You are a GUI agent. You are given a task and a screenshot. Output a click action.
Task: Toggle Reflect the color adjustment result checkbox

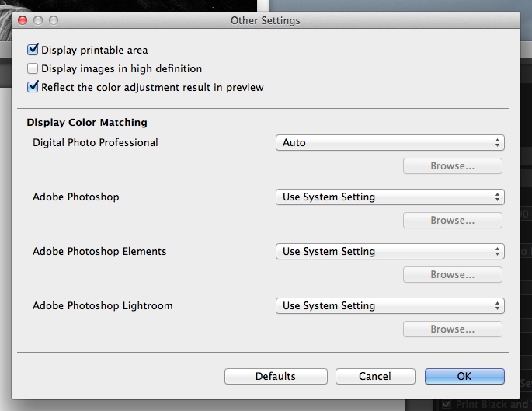pyautogui.click(x=33, y=87)
